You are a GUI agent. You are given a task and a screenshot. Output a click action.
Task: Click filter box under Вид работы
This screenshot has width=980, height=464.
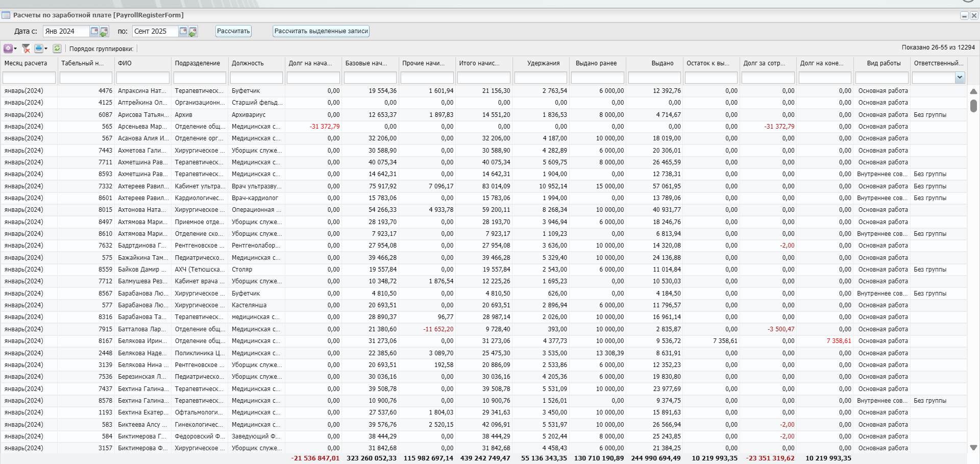click(x=882, y=78)
